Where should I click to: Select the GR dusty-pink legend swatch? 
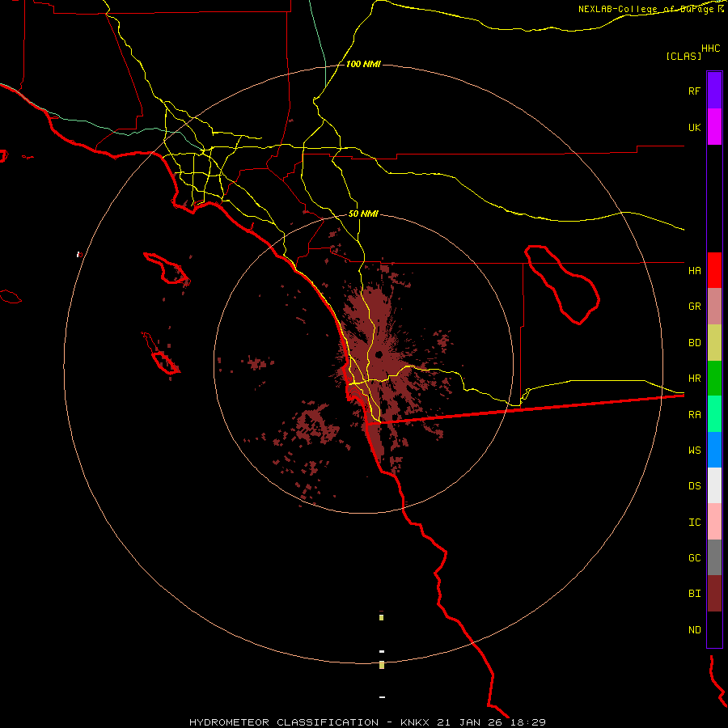[x=714, y=307]
